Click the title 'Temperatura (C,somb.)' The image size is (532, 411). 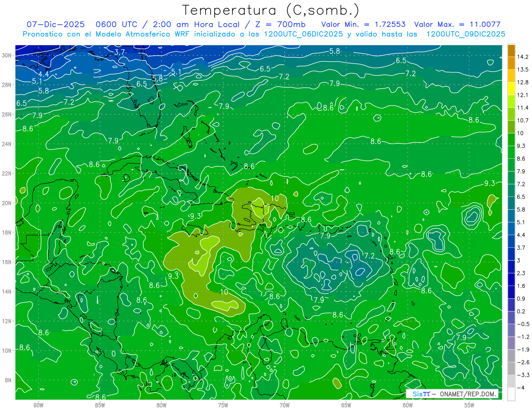coord(271,10)
